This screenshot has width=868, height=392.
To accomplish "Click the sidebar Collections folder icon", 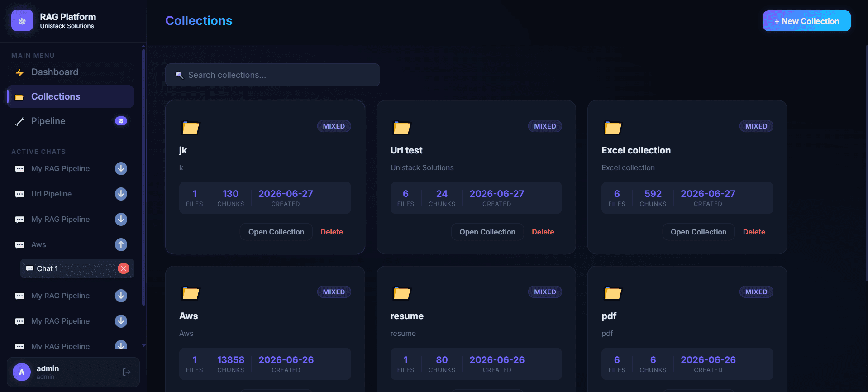I will [19, 97].
